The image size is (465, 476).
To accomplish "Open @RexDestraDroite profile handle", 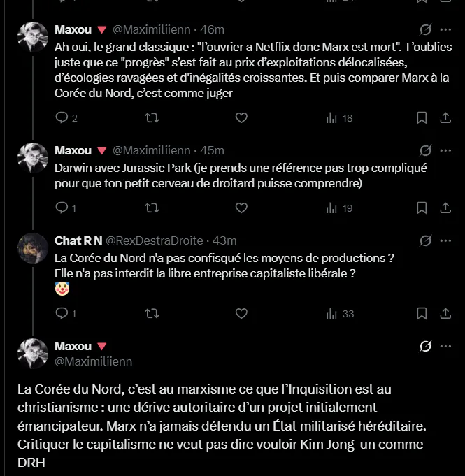I will coord(155,240).
